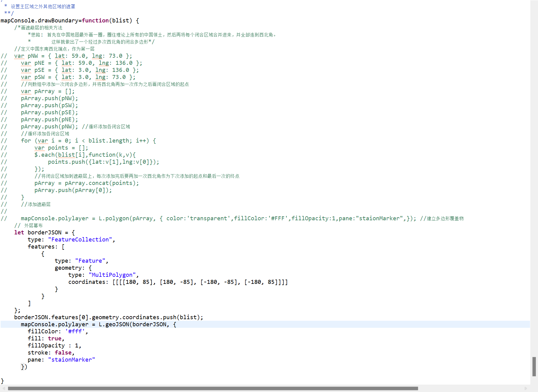The image size is (538, 392).
Task: Click the commented 'var pSW' line
Action: tap(68, 77)
